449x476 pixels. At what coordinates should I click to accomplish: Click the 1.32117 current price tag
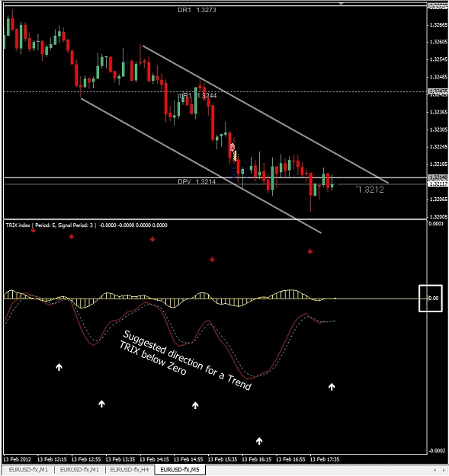[438, 184]
